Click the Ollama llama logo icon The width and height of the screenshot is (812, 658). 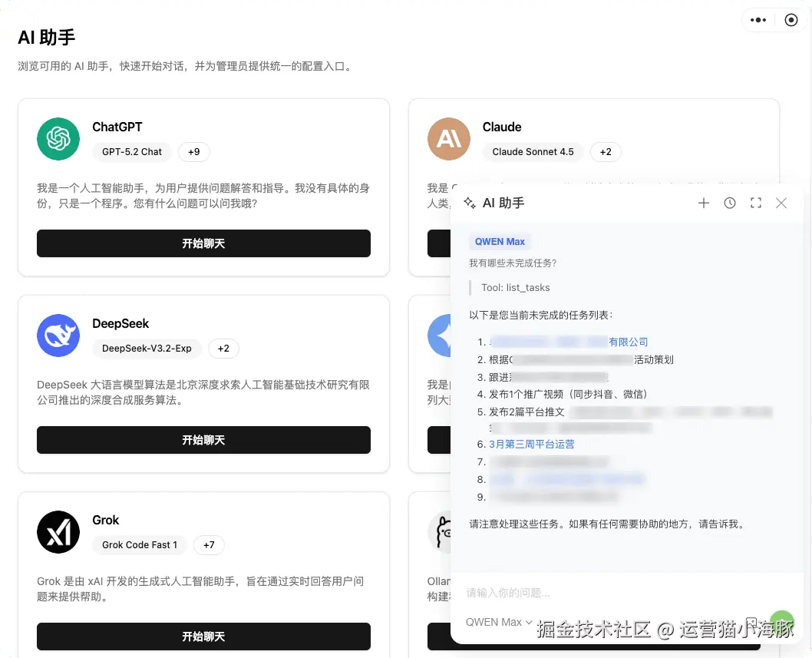(x=441, y=532)
